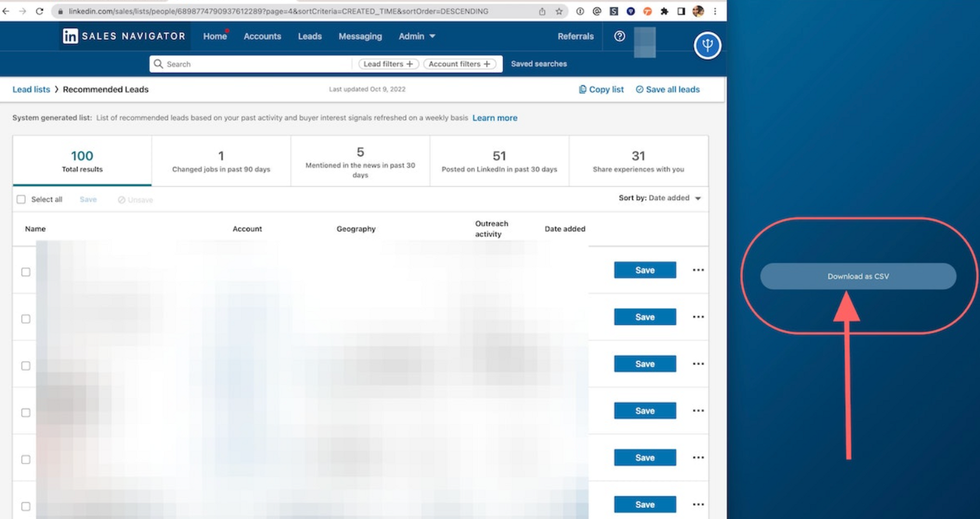Open more options for the third lead row
The height and width of the screenshot is (519, 980).
[x=698, y=363]
